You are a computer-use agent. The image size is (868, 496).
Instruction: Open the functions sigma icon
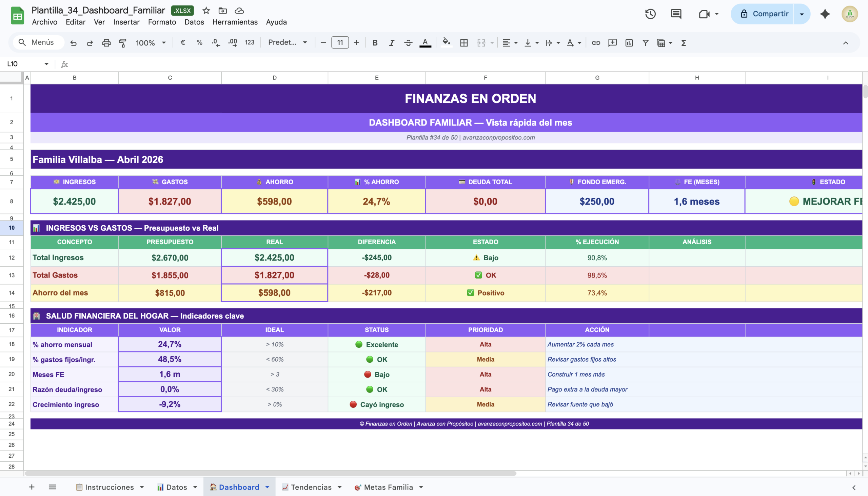click(683, 43)
